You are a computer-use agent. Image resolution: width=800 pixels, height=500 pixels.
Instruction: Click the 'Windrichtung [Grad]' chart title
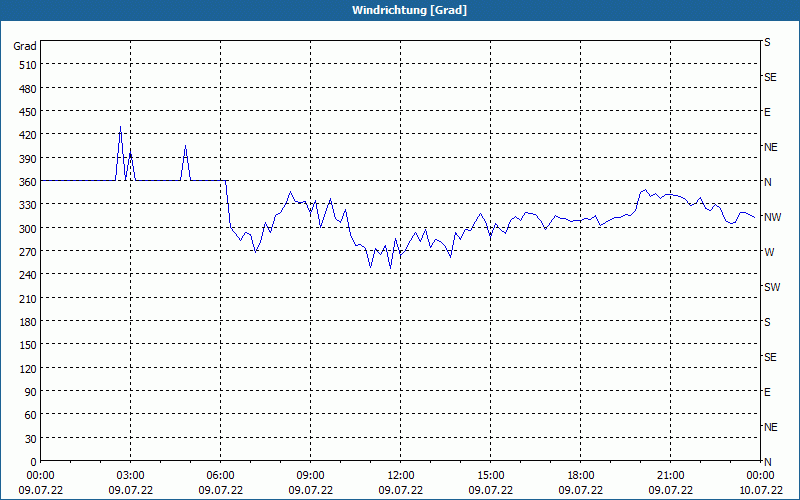pyautogui.click(x=409, y=10)
